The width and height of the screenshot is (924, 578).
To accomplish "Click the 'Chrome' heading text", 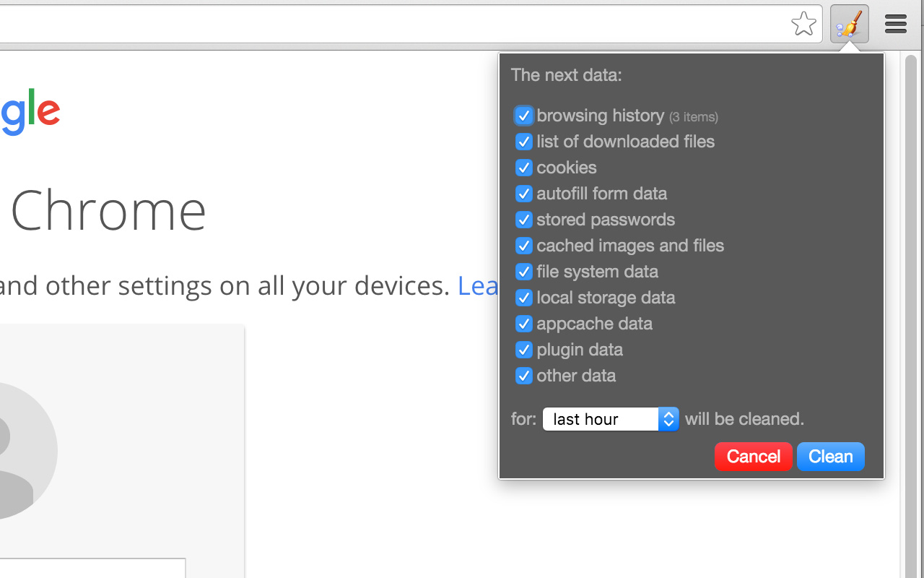I will [108, 210].
